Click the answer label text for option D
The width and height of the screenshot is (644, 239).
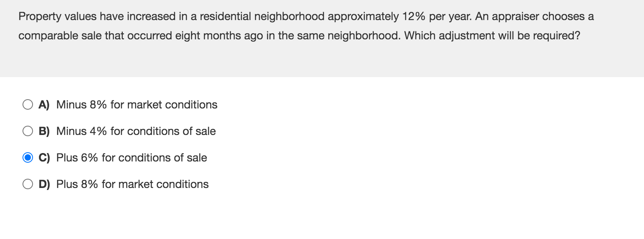132,184
